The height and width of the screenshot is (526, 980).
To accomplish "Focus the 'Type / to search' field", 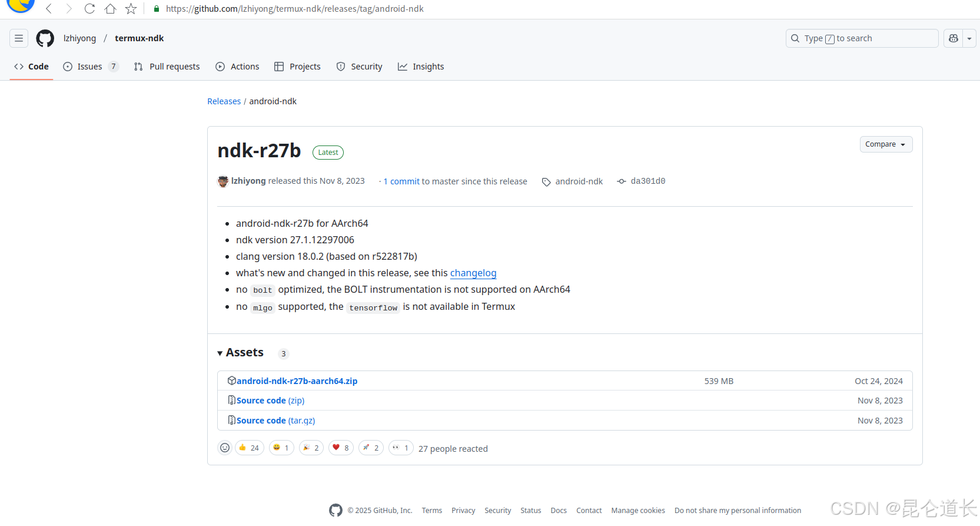I will (862, 38).
